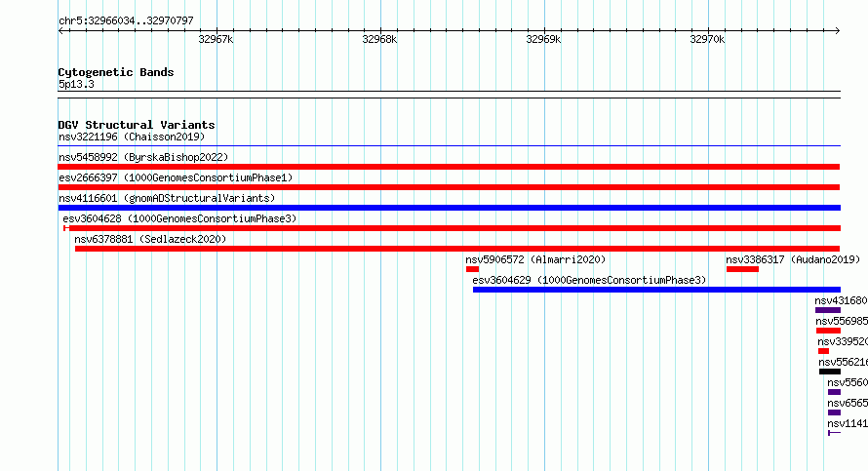Click the red bar for nsv5458992
Viewport: 868px width, 471px height.
[x=449, y=167]
